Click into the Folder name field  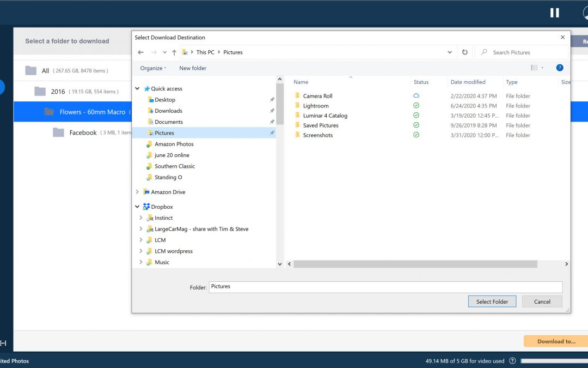pos(385,287)
